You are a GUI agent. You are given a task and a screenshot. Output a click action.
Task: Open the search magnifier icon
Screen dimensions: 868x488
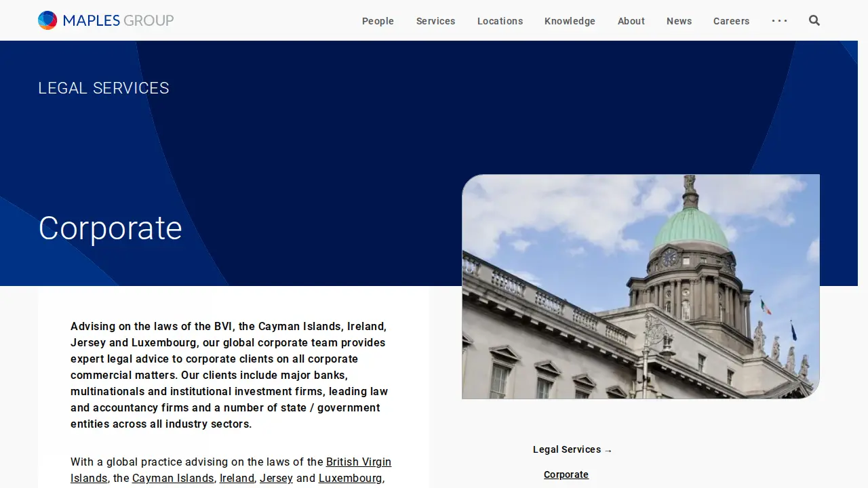(x=814, y=20)
